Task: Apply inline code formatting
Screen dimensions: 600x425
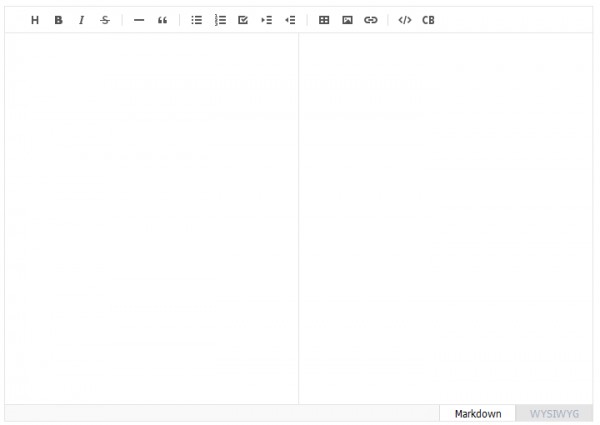Action: [x=404, y=20]
